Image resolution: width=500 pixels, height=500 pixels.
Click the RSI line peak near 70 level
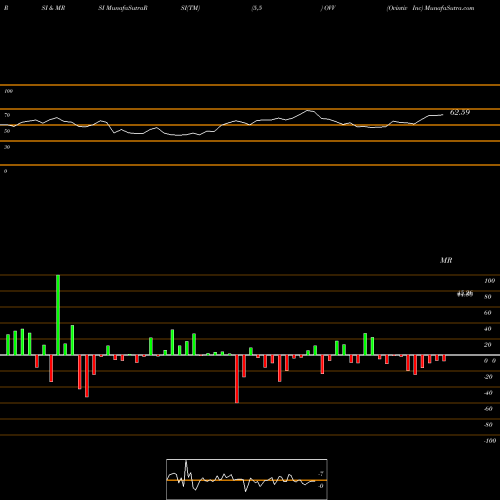[x=309, y=110]
